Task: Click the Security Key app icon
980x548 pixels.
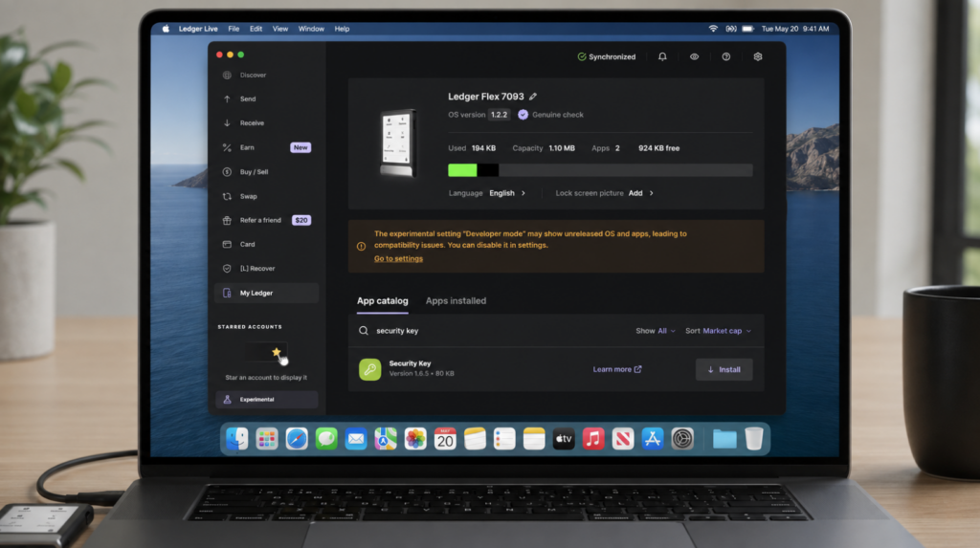Action: pos(370,369)
